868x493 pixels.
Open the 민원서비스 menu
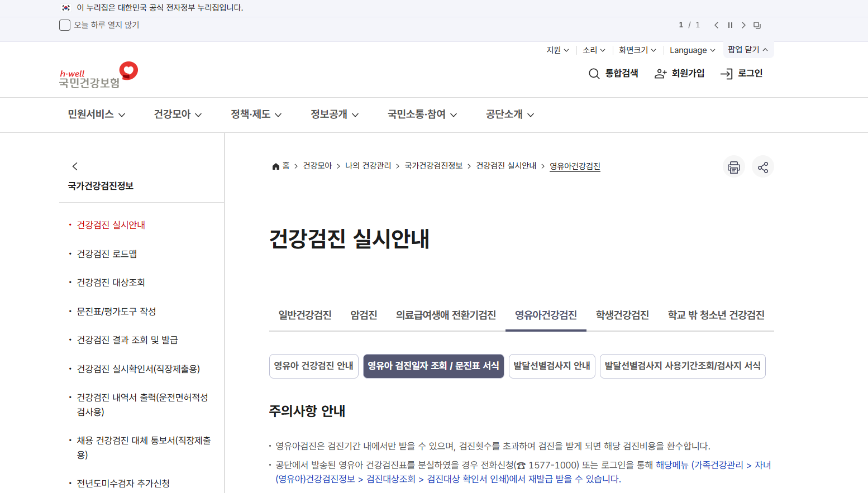[x=96, y=114]
